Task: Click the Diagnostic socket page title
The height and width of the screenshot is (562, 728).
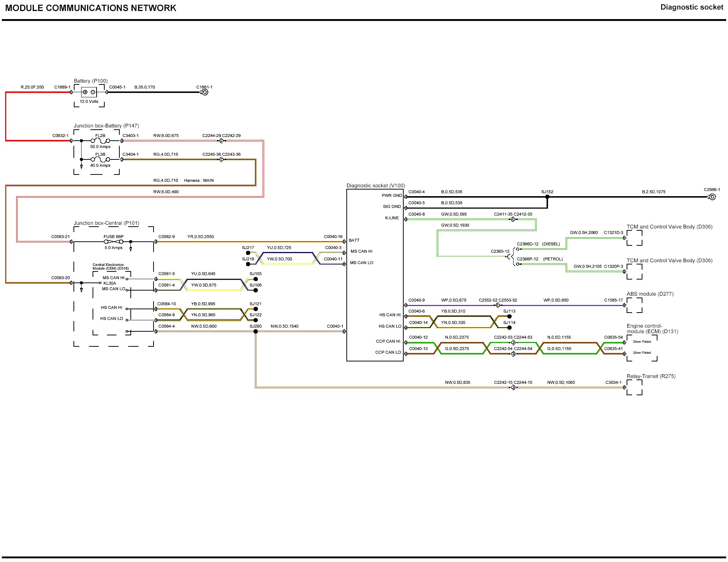Action: click(x=691, y=7)
